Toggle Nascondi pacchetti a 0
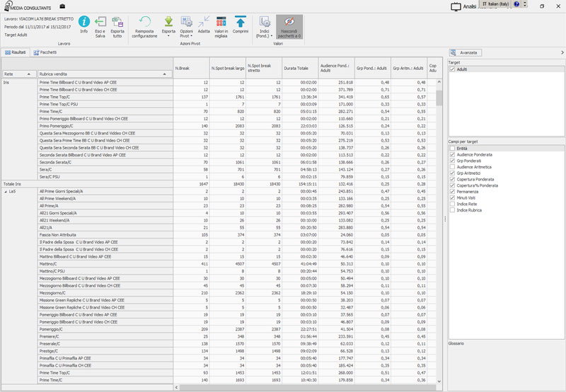This screenshot has height=392, width=566. coord(289,22)
